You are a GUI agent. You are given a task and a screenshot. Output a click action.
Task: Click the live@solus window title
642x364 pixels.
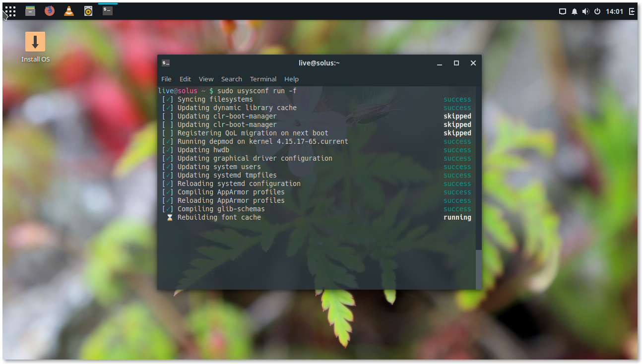[x=319, y=63]
